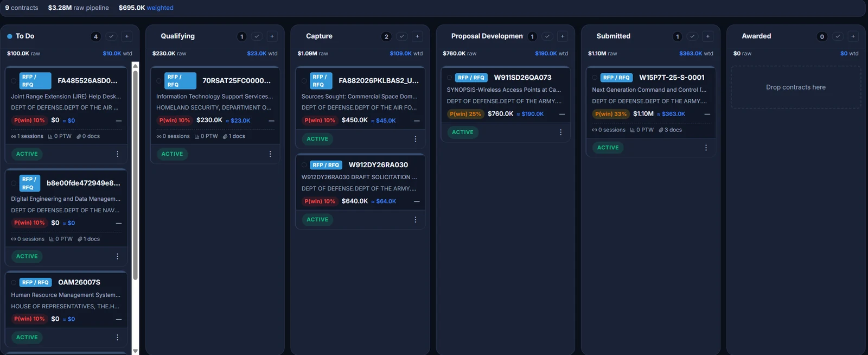The width and height of the screenshot is (868, 355).
Task: Open three-dot menu on b8e00fde472949e8 card
Action: pos(117,256)
